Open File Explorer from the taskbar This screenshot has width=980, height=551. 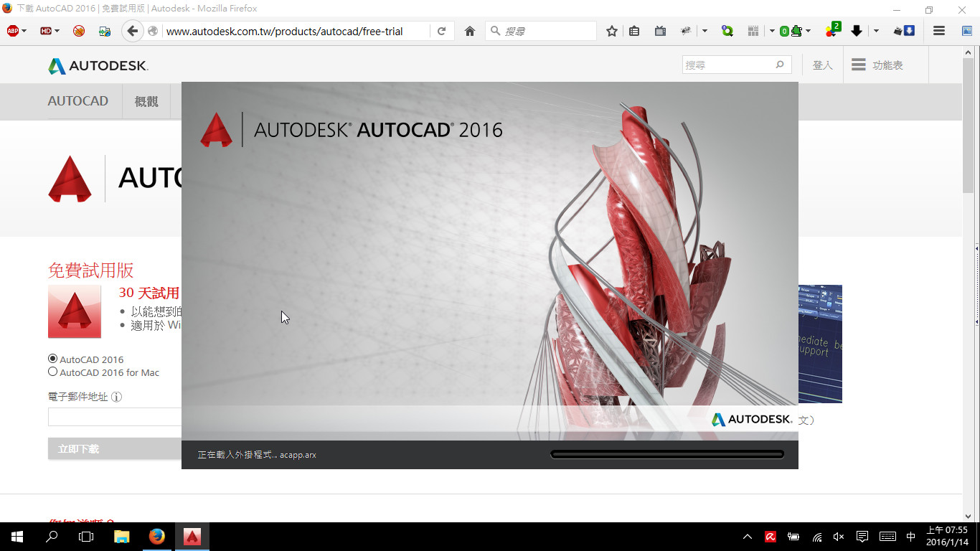(x=122, y=537)
